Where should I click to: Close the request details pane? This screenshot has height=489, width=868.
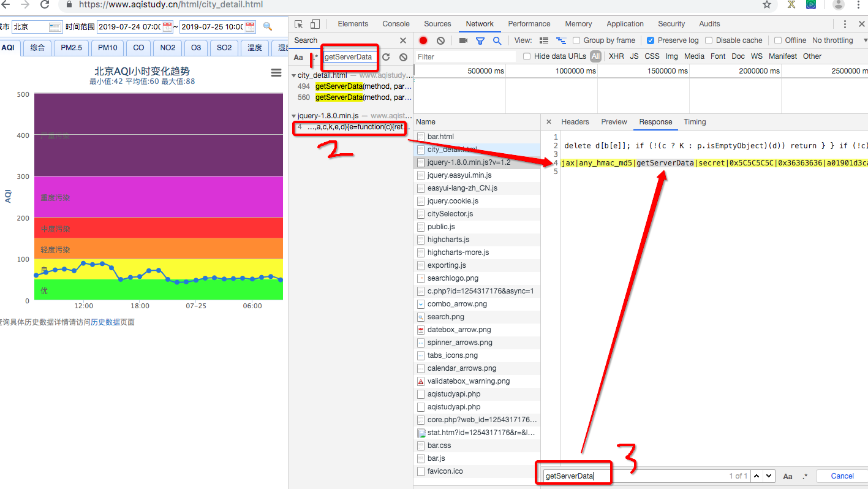coord(549,122)
